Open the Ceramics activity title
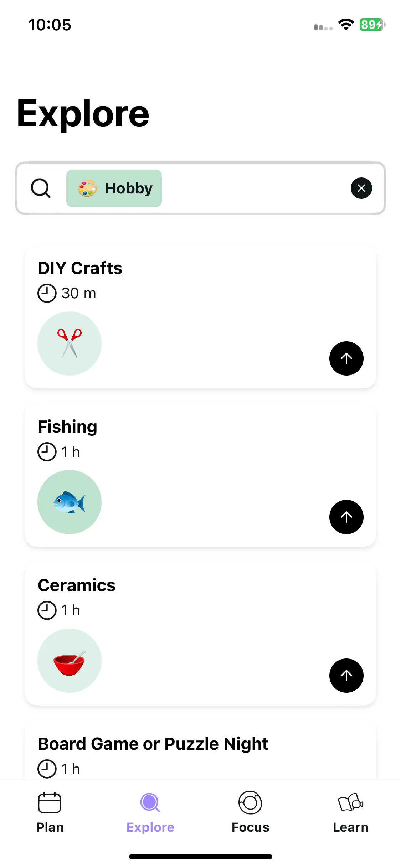The image size is (401, 868). pos(77,585)
